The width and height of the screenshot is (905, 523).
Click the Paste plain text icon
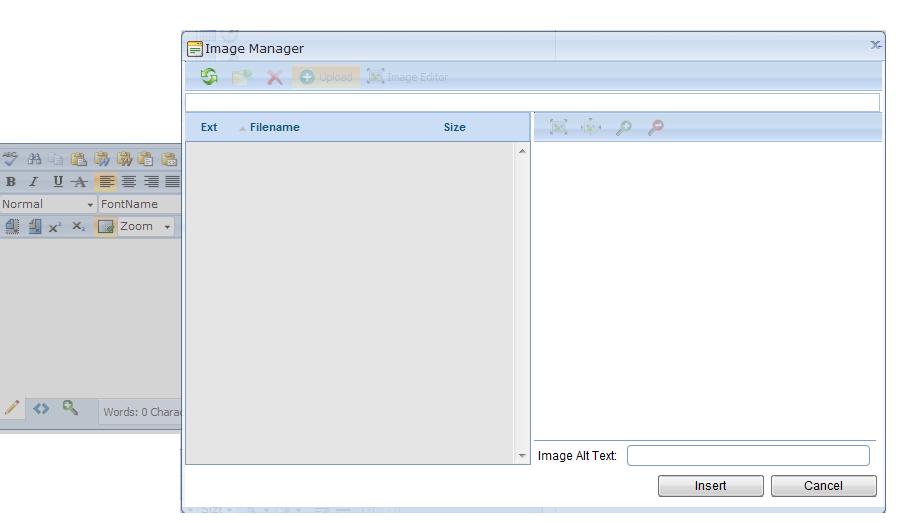tap(146, 159)
